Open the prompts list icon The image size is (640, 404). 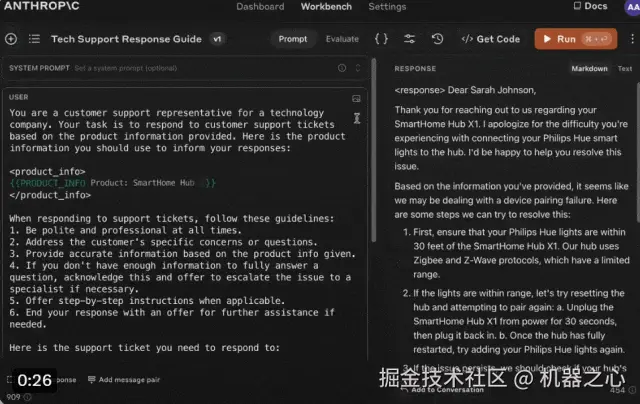tap(34, 39)
